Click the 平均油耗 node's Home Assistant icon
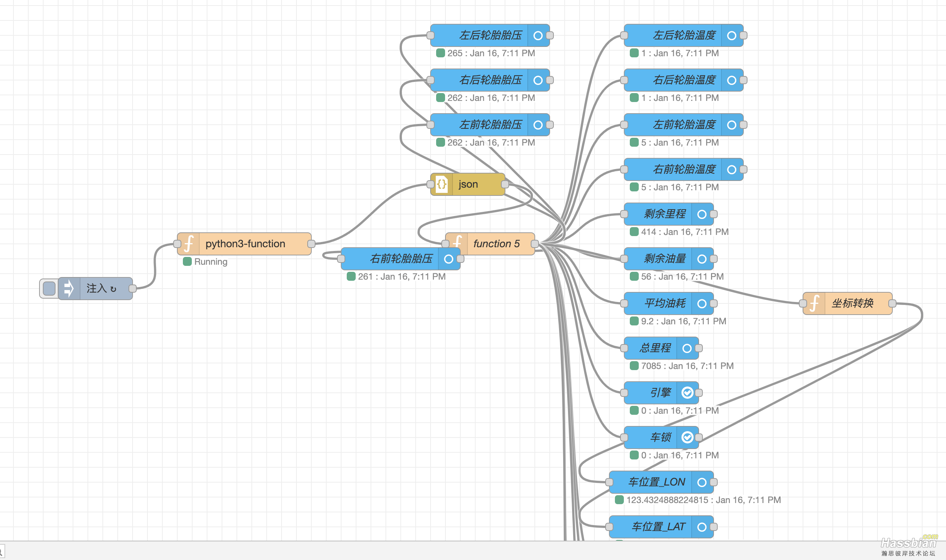The width and height of the screenshot is (946, 560). (x=702, y=303)
